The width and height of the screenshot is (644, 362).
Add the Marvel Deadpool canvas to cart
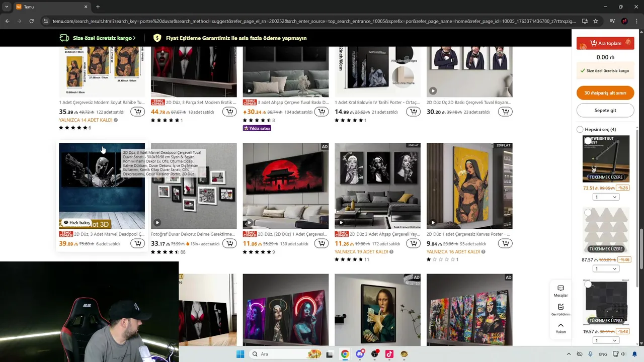point(137,243)
